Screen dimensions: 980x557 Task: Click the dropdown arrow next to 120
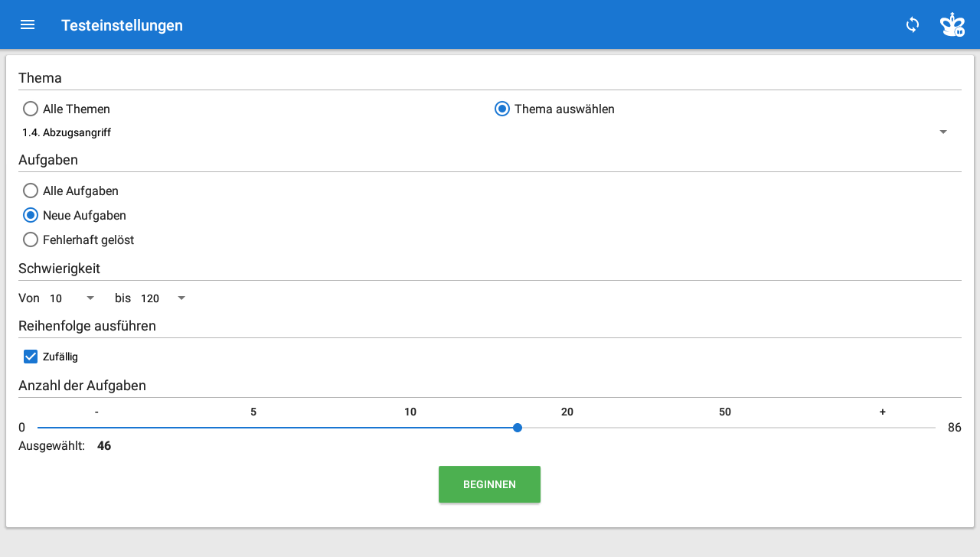181,298
